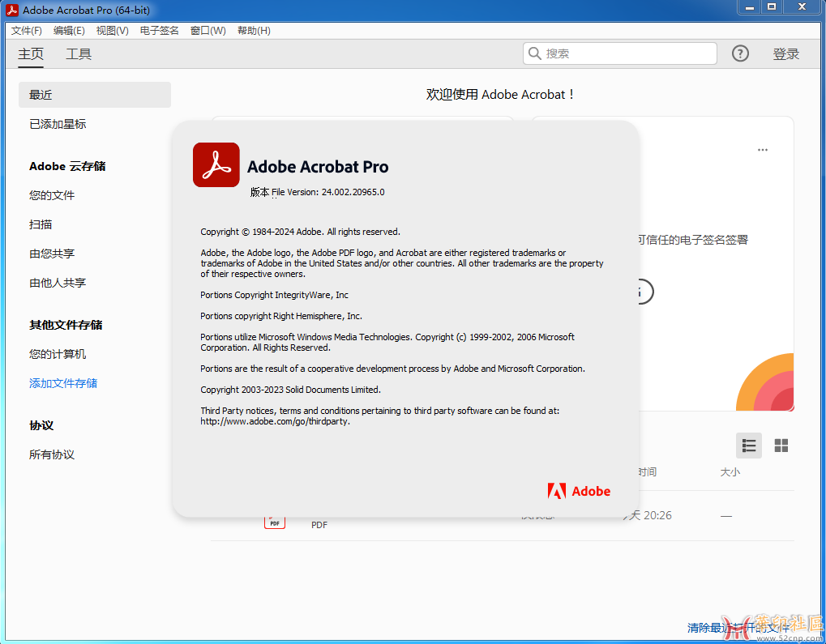Click the 添加文件存储 link
Screen dimensions: 826x644
[x=63, y=383]
